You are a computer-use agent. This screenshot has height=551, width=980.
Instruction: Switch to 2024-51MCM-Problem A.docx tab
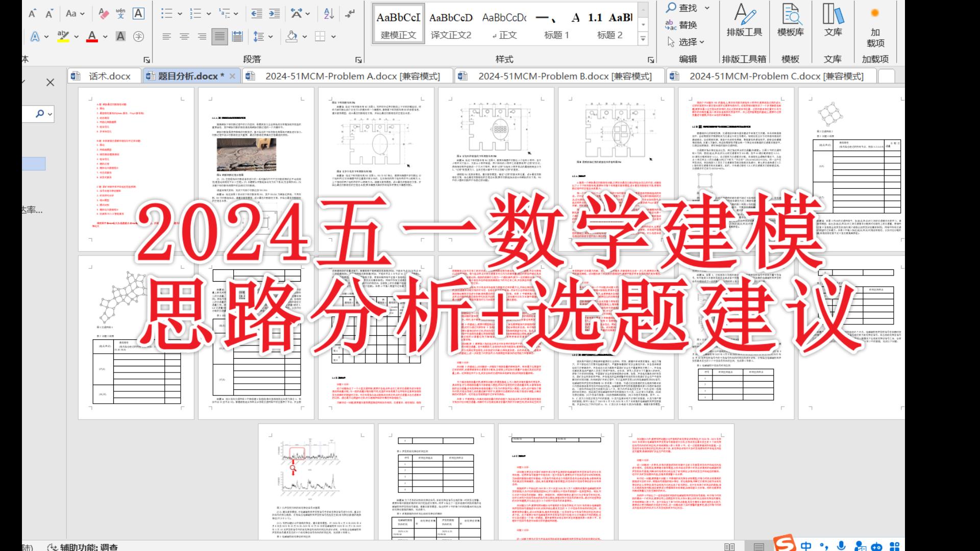point(348,76)
